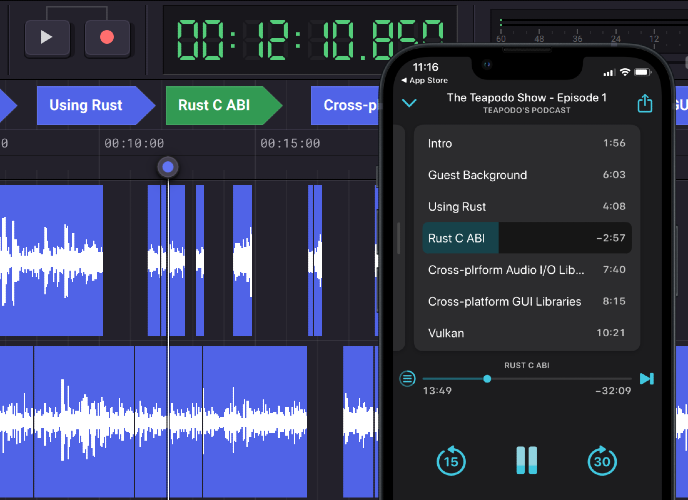The image size is (688, 500).
Task: Select the Using Rust chapter marker
Action: pos(96,105)
